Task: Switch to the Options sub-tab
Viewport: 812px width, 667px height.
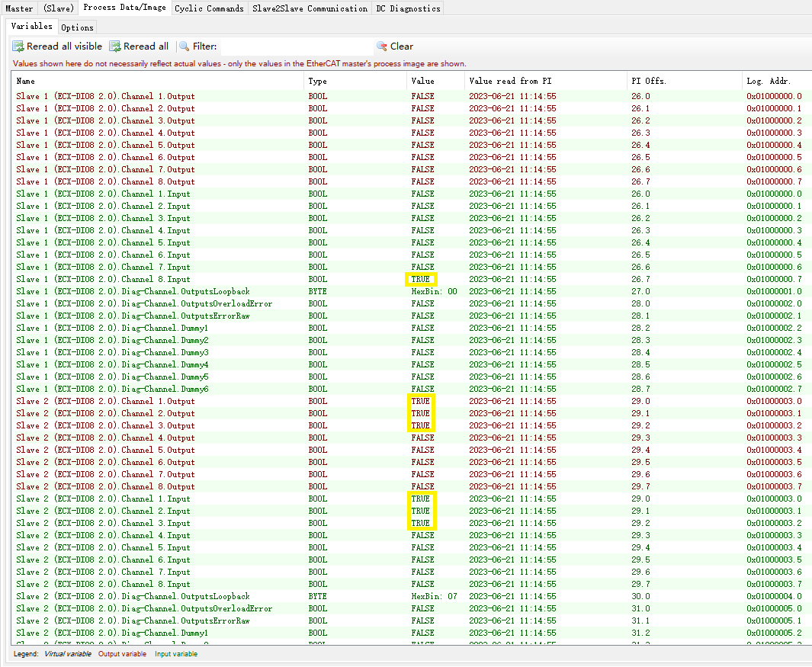Action: tap(77, 27)
